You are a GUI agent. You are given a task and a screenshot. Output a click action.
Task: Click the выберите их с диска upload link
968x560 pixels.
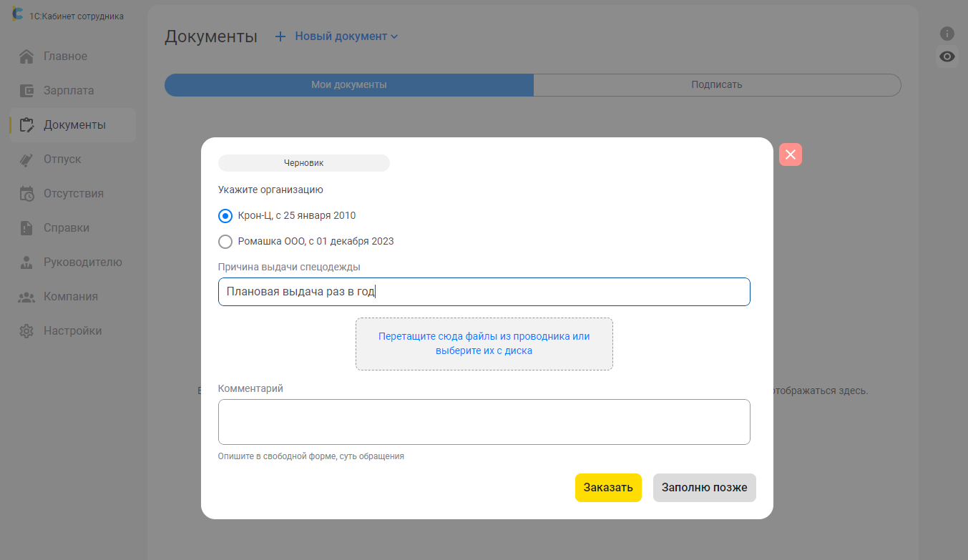(484, 351)
